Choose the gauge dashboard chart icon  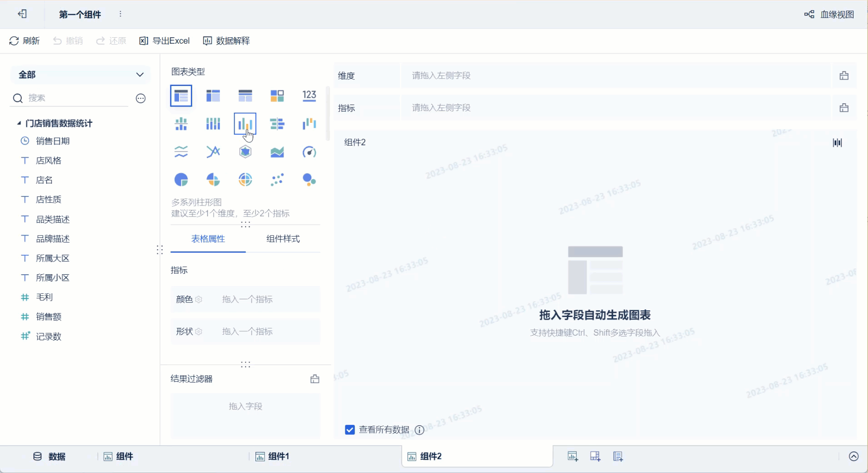(309, 152)
